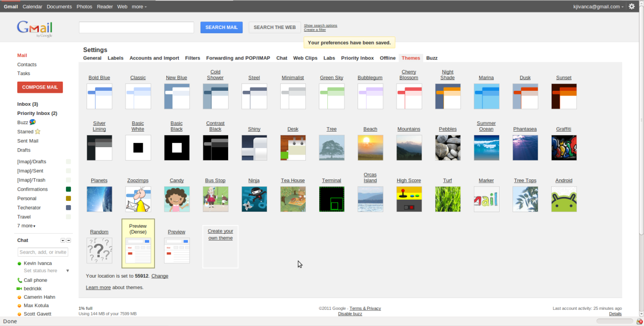The height and width of the screenshot is (326, 644).
Task: Click Personal label color swatch
Action: (x=68, y=198)
